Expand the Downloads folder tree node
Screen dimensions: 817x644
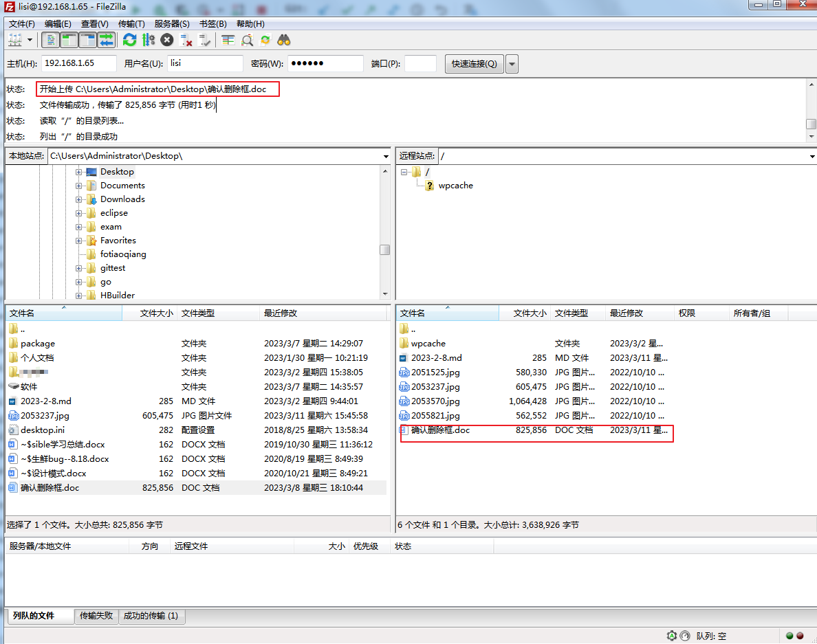(79, 199)
